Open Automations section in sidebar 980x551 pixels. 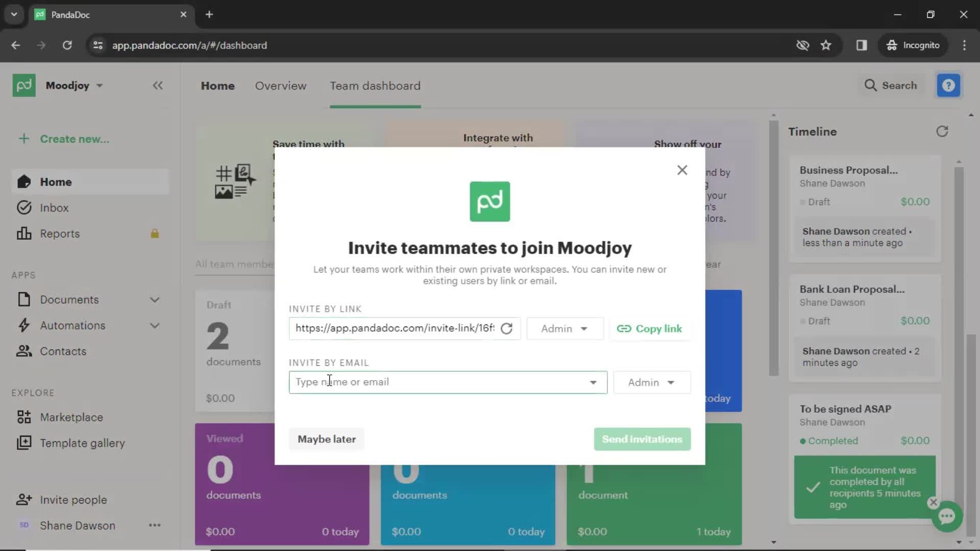click(x=72, y=325)
